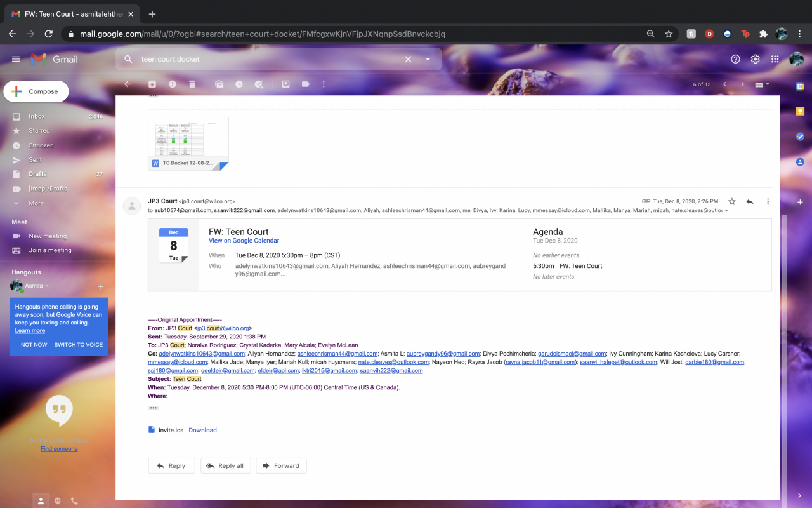The image size is (812, 508).
Task: Delete this conversation with trash icon
Action: pos(192,84)
